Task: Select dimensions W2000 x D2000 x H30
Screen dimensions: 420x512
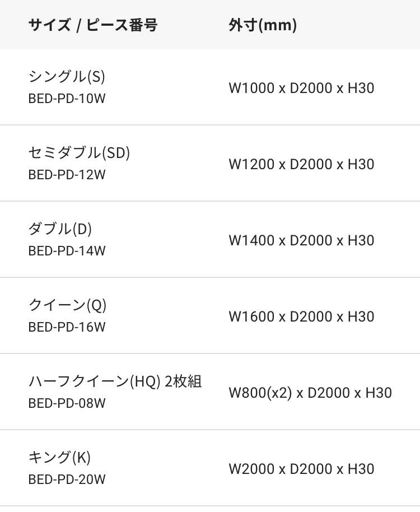Action: 301,469
